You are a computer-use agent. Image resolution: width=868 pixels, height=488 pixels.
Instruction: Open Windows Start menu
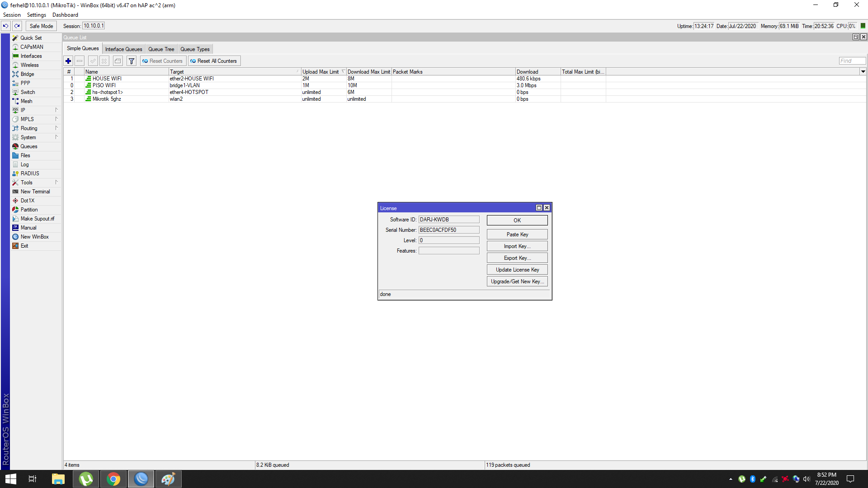pos(11,479)
